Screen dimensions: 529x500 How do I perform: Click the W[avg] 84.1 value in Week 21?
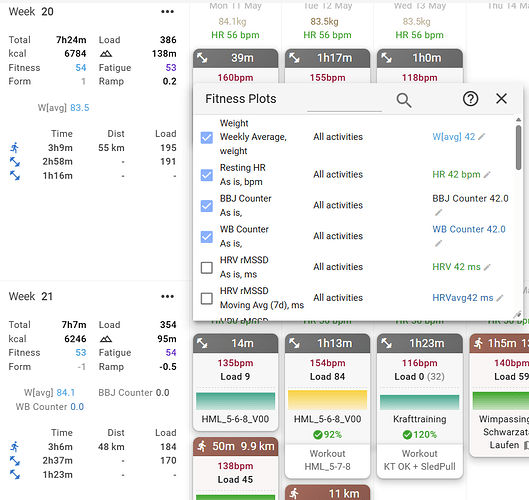point(65,393)
